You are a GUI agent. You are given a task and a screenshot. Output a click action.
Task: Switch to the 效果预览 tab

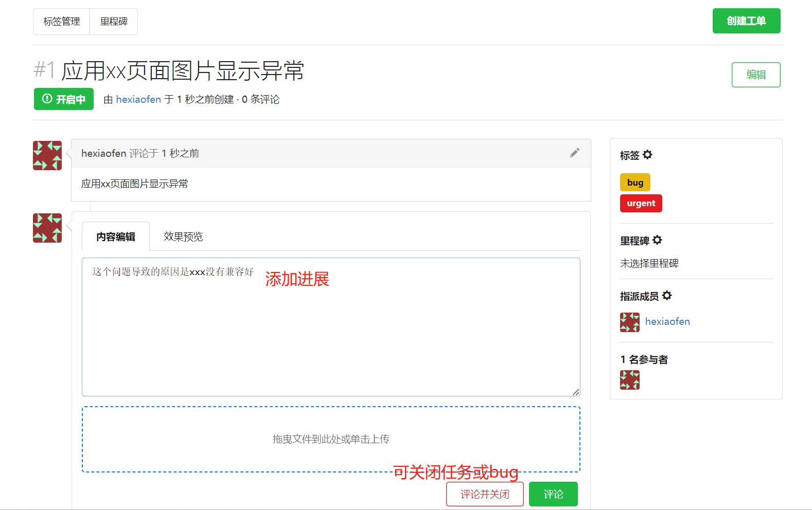(183, 236)
